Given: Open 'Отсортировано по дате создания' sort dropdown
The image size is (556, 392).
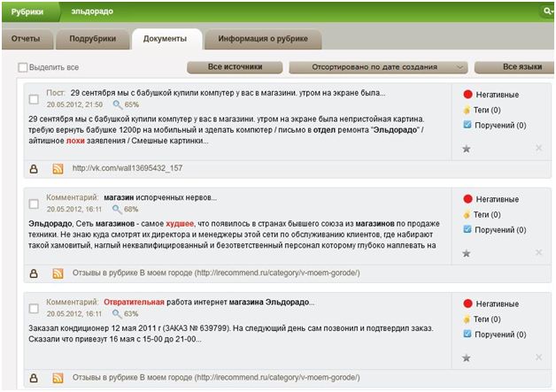Looking at the screenshot, I should pos(378,67).
